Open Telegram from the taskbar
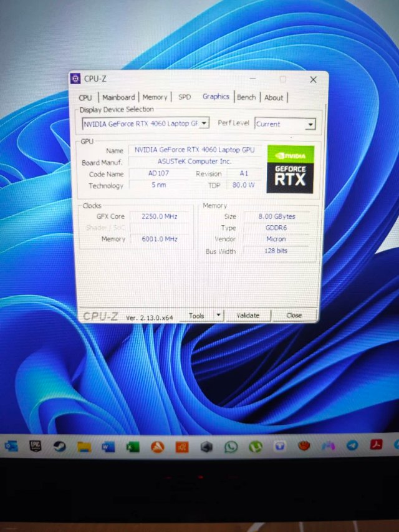The height and width of the screenshot is (532, 399). tap(352, 445)
